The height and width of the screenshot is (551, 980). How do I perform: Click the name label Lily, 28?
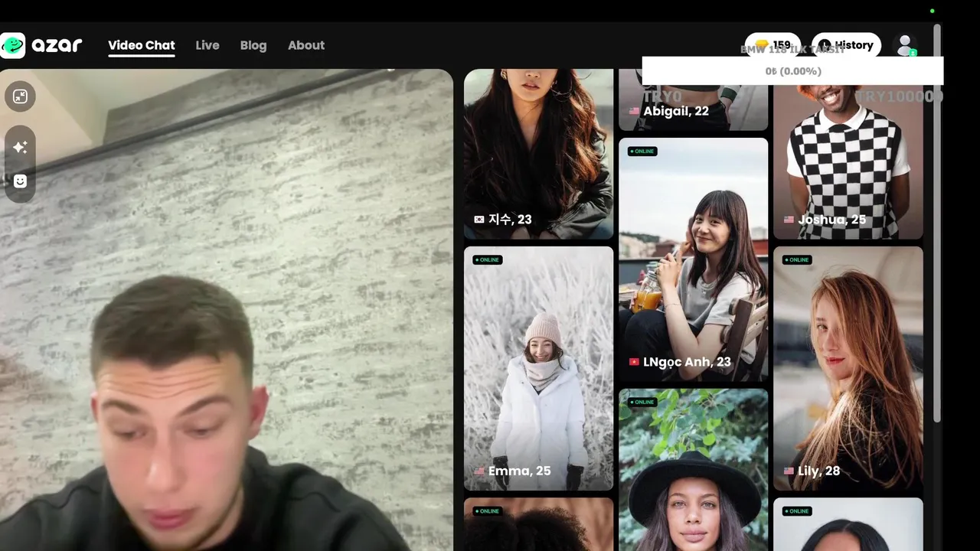(x=818, y=471)
